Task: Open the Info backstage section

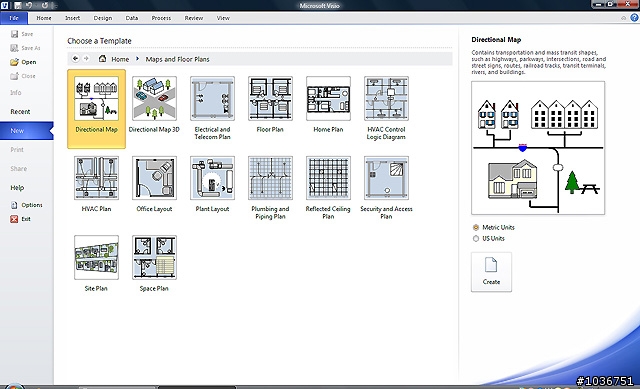Action: [16, 93]
